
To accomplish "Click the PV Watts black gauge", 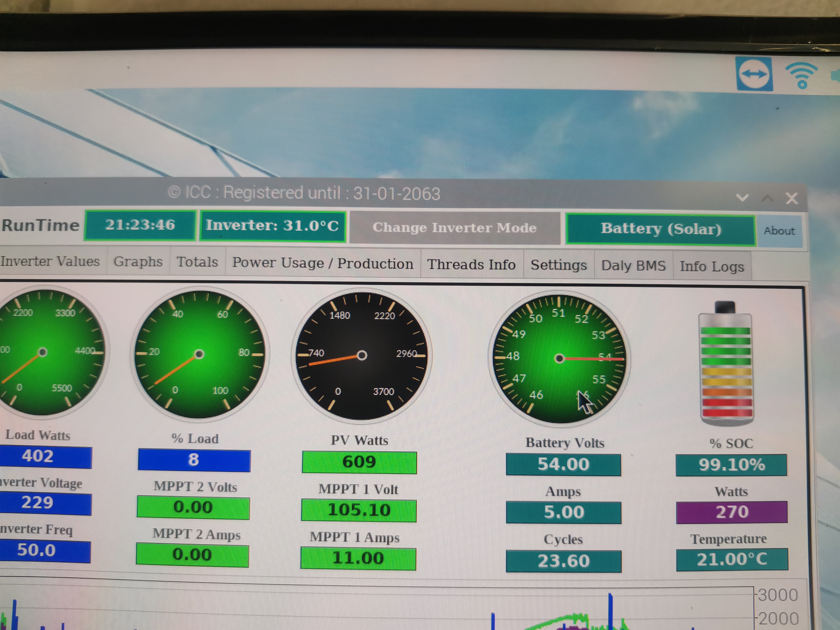I will click(x=362, y=356).
